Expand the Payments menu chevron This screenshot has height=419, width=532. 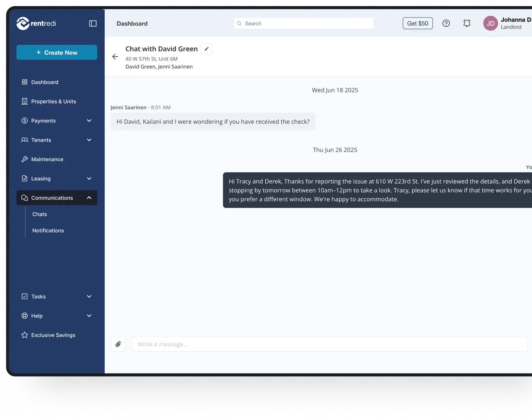[89, 121]
